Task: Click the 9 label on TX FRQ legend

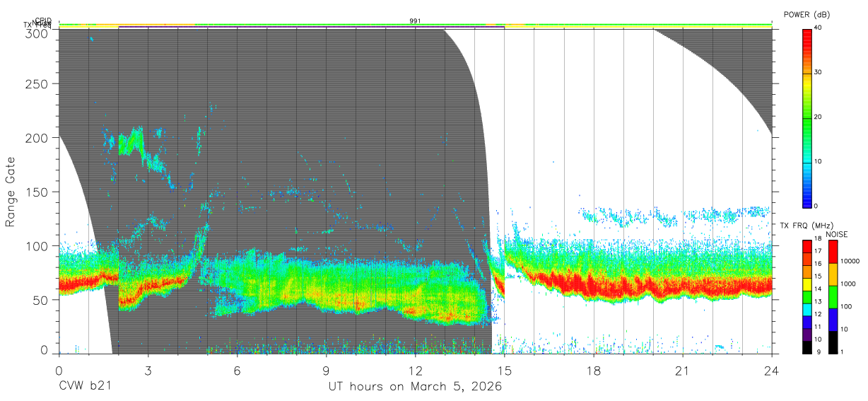Action: [x=819, y=352]
